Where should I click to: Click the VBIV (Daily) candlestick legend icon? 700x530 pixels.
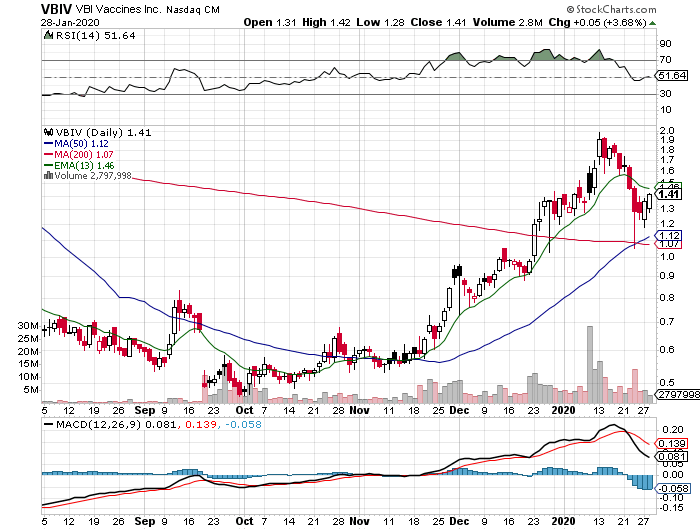pyautogui.click(x=47, y=131)
